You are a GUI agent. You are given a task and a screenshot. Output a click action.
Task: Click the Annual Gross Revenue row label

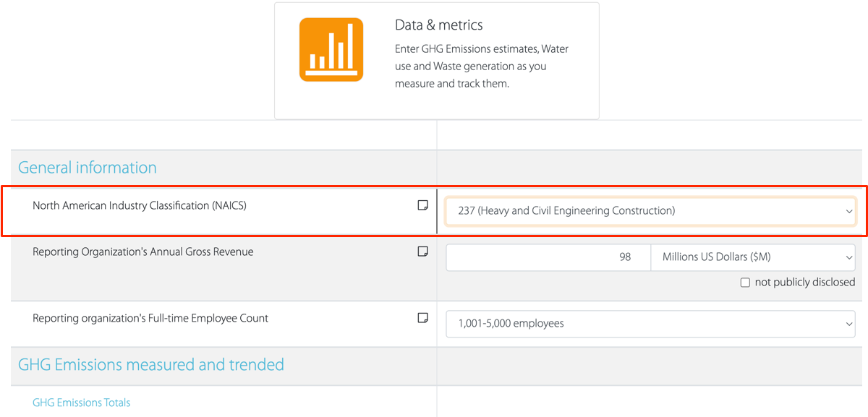(142, 252)
